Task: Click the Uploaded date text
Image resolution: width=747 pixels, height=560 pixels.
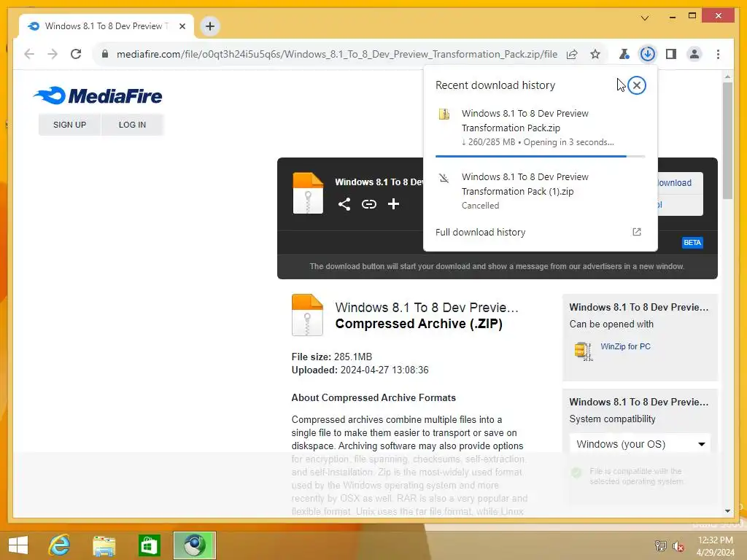Action: click(360, 370)
